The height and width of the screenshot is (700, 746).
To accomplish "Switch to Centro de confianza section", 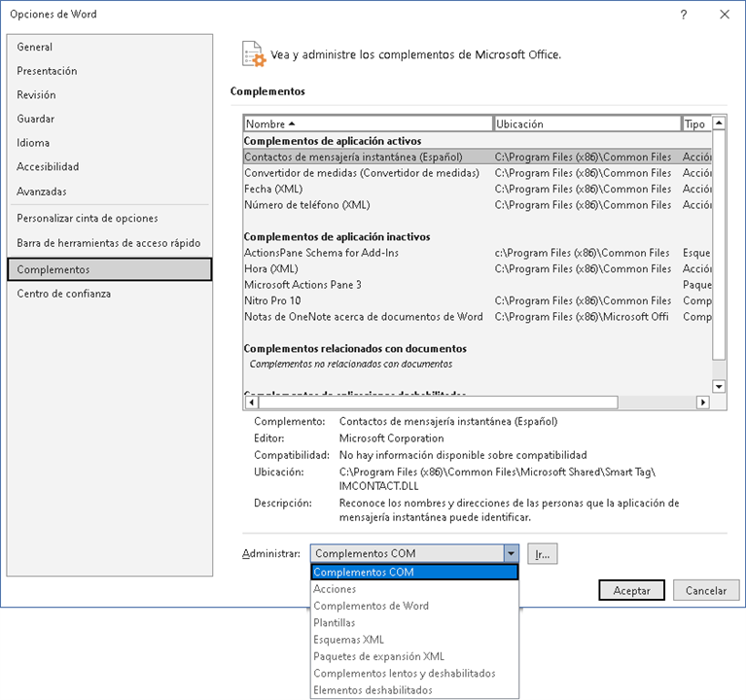I will 64,294.
